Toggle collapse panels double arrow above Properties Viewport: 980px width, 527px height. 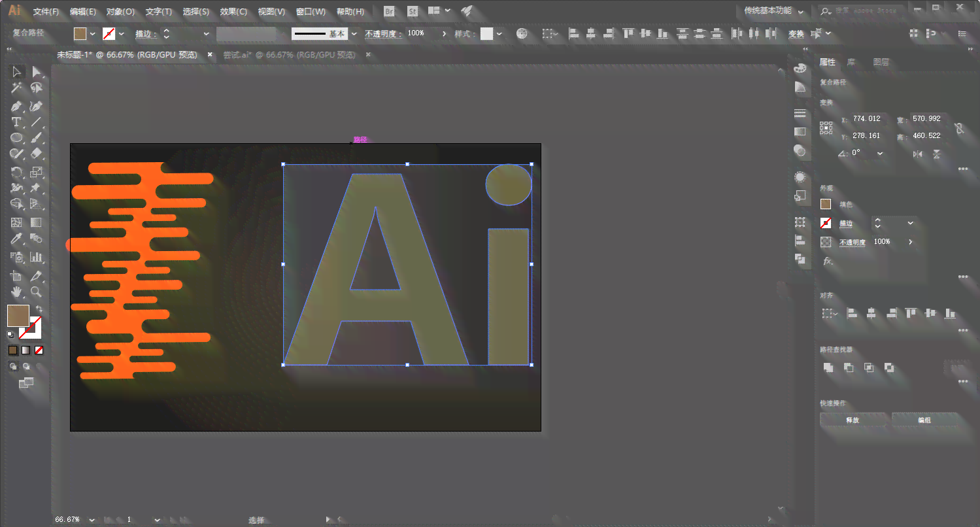pyautogui.click(x=971, y=49)
